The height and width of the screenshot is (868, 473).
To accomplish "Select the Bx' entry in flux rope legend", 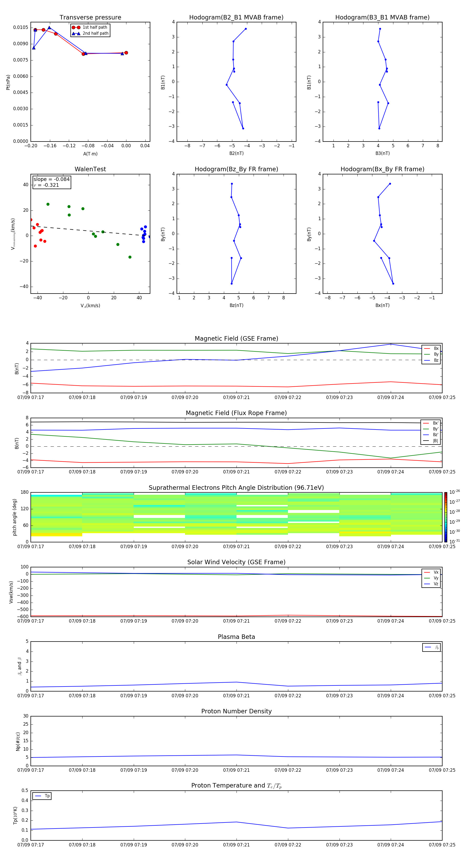I will (431, 423).
